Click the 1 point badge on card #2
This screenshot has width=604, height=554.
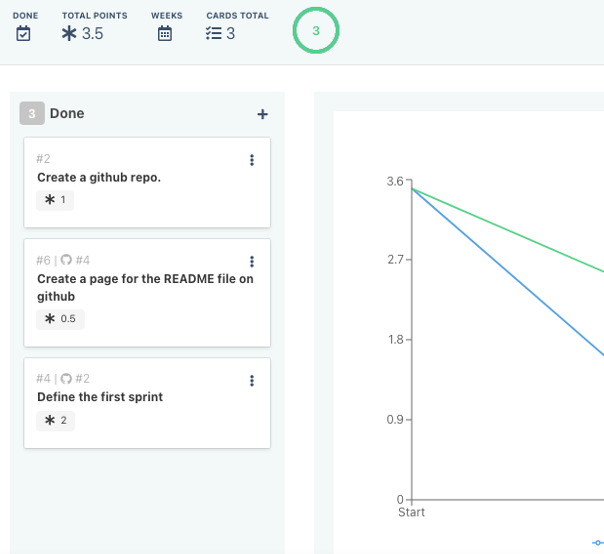(x=55, y=200)
